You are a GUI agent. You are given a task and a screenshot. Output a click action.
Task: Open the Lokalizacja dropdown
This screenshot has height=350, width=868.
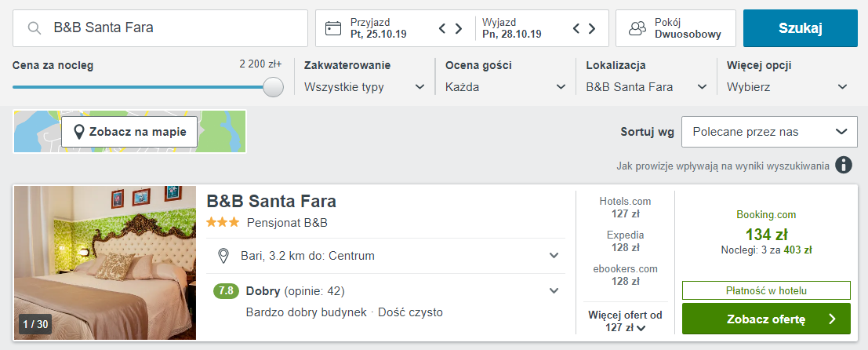pyautogui.click(x=646, y=87)
